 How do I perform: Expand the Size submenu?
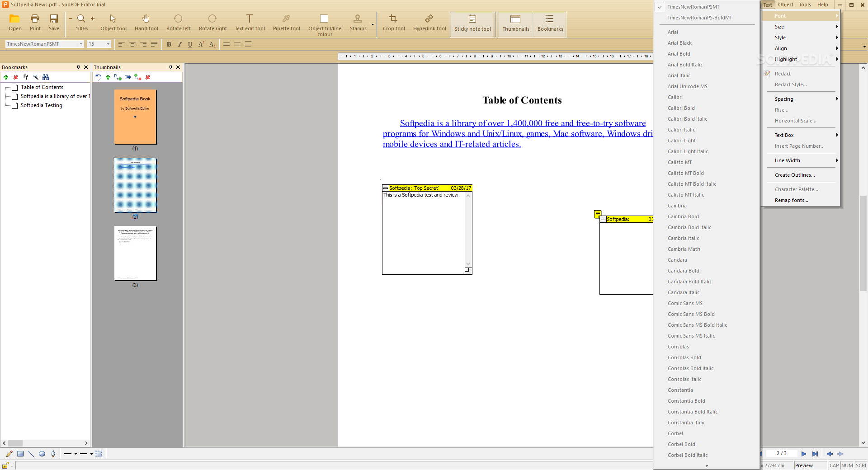tap(801, 27)
